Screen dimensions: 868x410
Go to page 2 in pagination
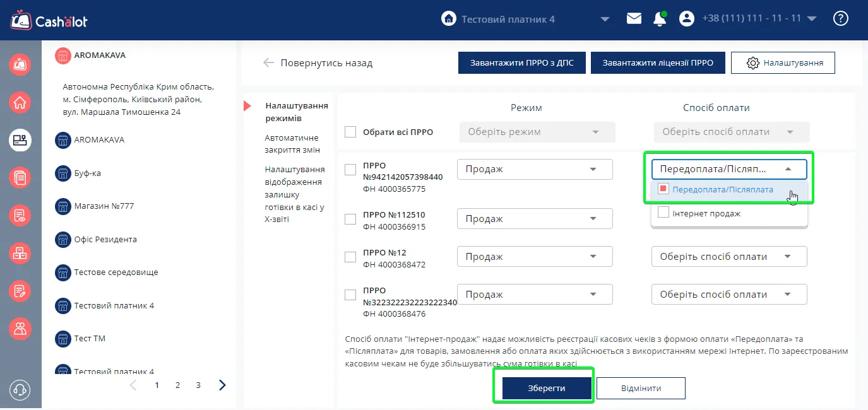click(178, 385)
